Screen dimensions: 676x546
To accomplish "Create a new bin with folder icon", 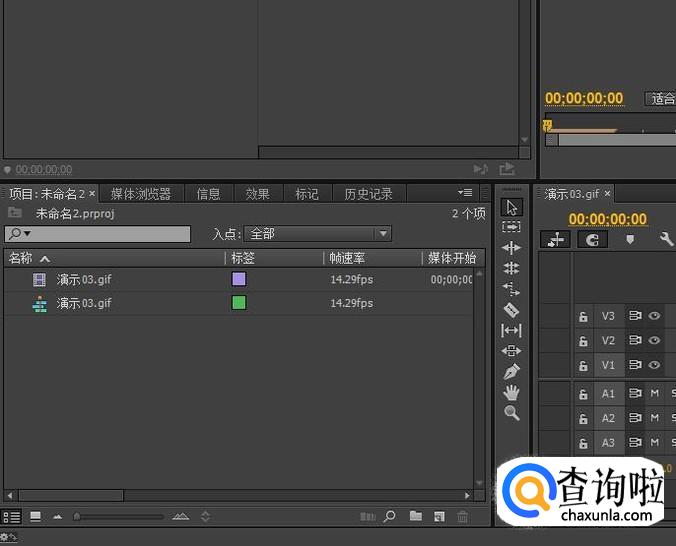I will [415, 517].
